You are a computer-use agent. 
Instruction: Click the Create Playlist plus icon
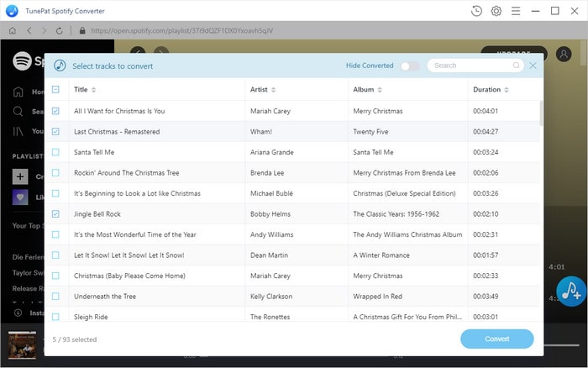(20, 176)
